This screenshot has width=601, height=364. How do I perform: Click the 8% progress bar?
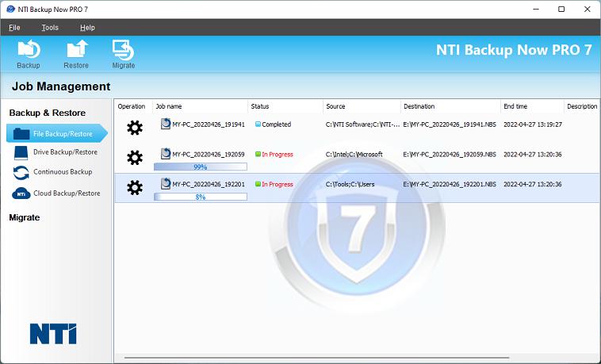(201, 197)
